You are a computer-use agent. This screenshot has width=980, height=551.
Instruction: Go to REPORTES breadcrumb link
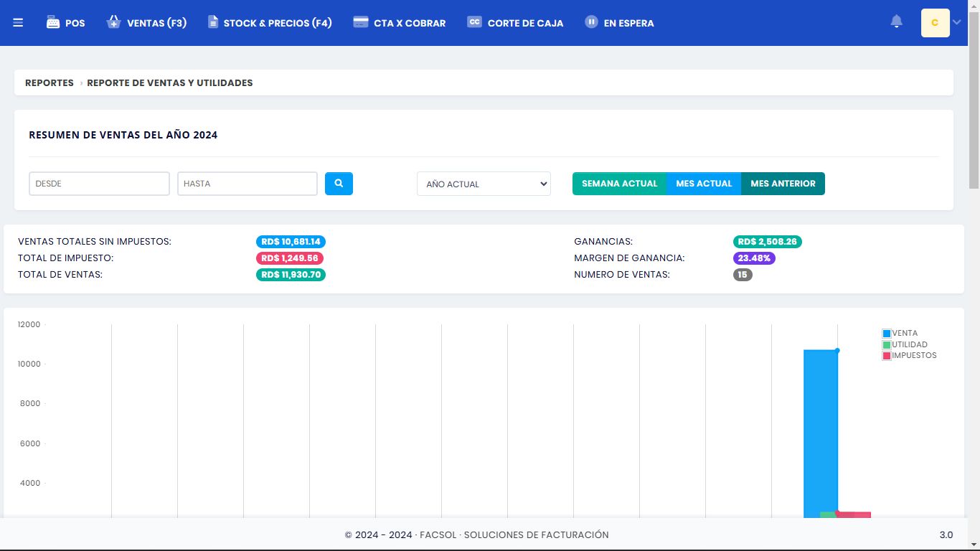pos(50,83)
